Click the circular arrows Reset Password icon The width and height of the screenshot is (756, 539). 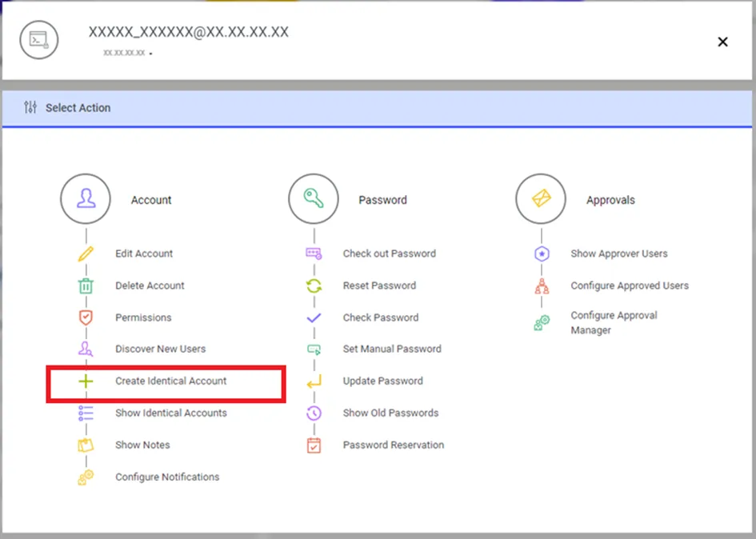[314, 285]
